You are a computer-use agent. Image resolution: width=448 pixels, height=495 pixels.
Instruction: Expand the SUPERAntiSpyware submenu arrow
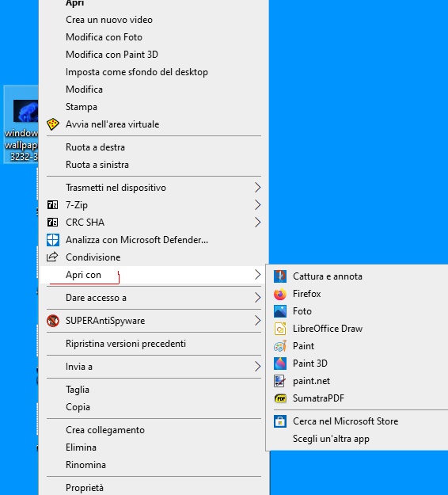(x=257, y=321)
